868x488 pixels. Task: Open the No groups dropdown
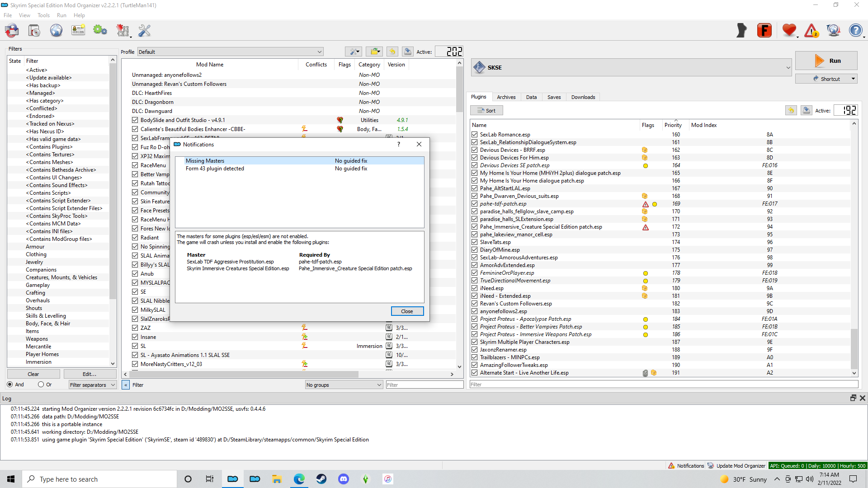(344, 385)
